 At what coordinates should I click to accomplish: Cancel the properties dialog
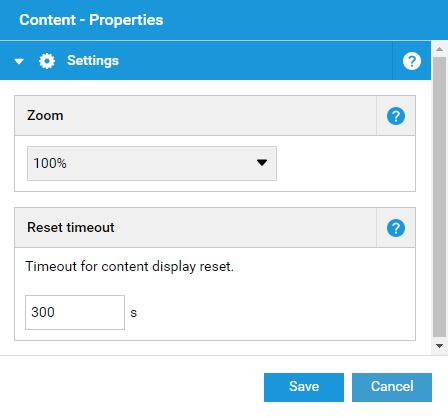392,387
